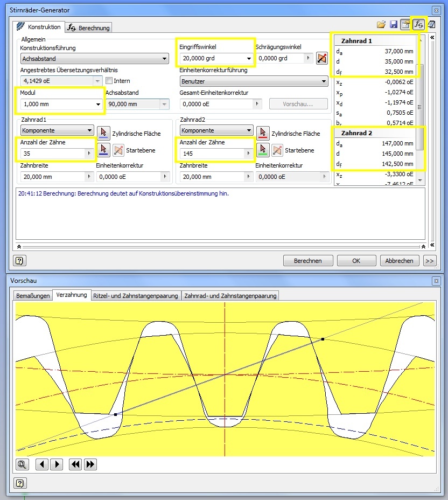Screen dimensions: 448x500
Task: Select cylindrical face arrow for Zahnrad2
Action: coord(263,133)
